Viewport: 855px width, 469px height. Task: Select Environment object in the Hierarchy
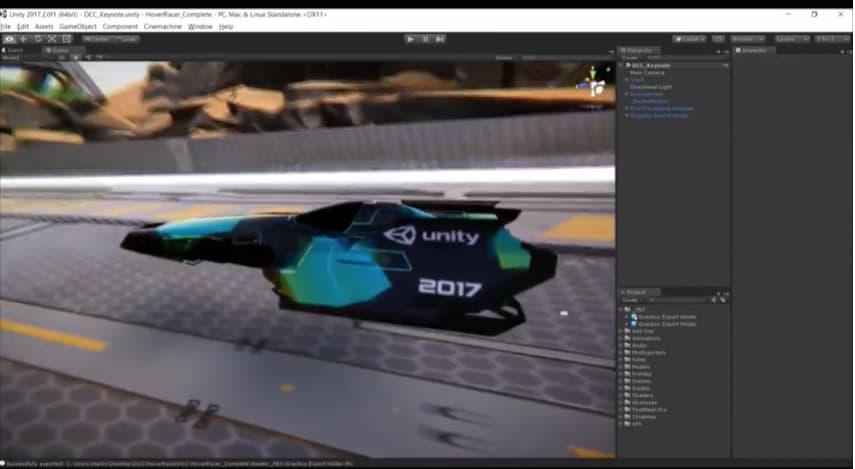(647, 94)
